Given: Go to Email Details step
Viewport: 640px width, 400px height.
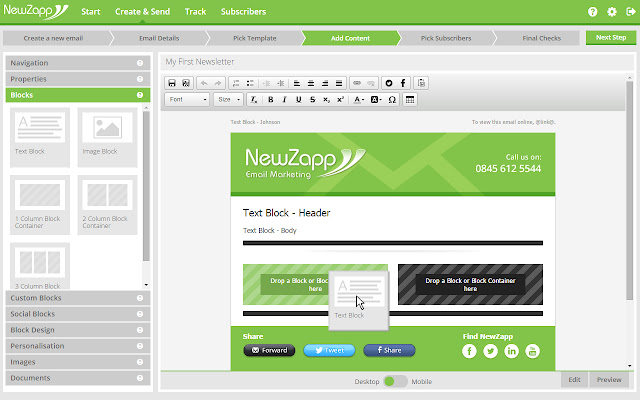Looking at the screenshot, I should [159, 38].
